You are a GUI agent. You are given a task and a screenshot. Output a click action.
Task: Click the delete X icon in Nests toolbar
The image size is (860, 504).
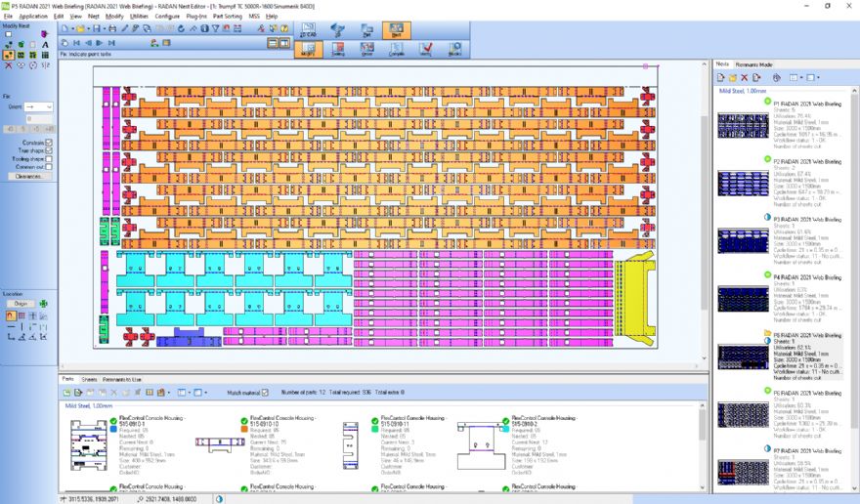(x=745, y=78)
